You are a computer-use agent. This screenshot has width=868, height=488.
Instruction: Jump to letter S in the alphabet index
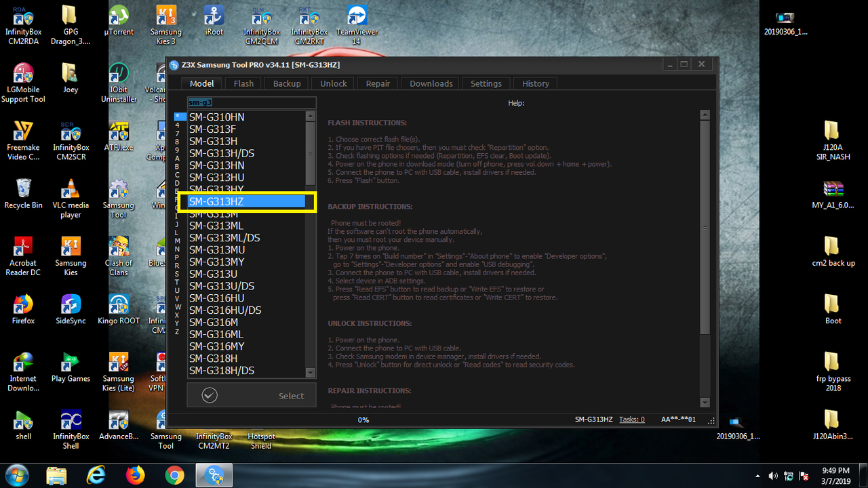click(177, 274)
